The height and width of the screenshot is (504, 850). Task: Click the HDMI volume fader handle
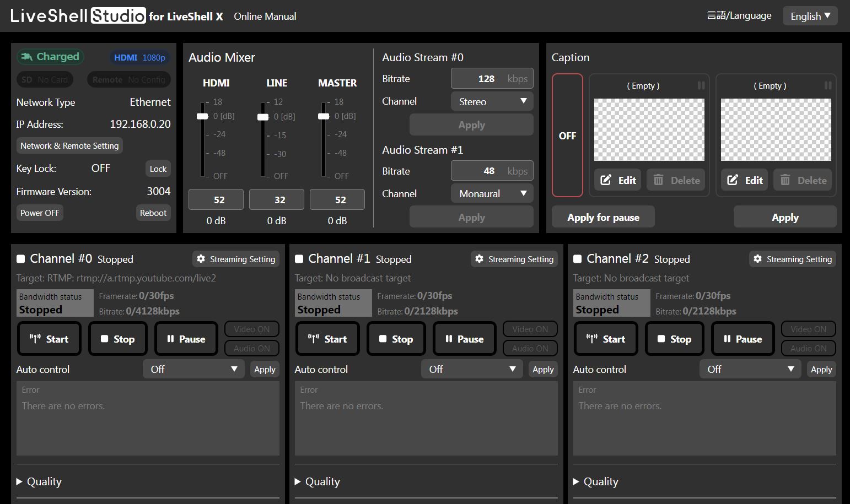coord(202,116)
